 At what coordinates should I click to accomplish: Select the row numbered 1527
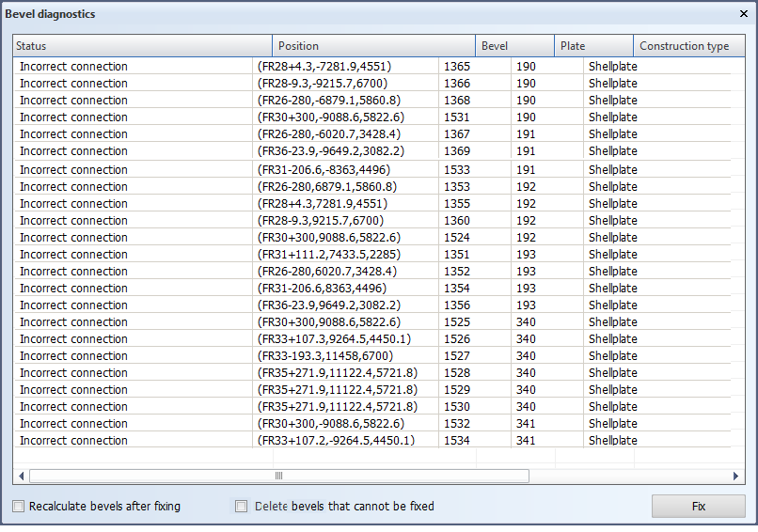tap(456, 356)
